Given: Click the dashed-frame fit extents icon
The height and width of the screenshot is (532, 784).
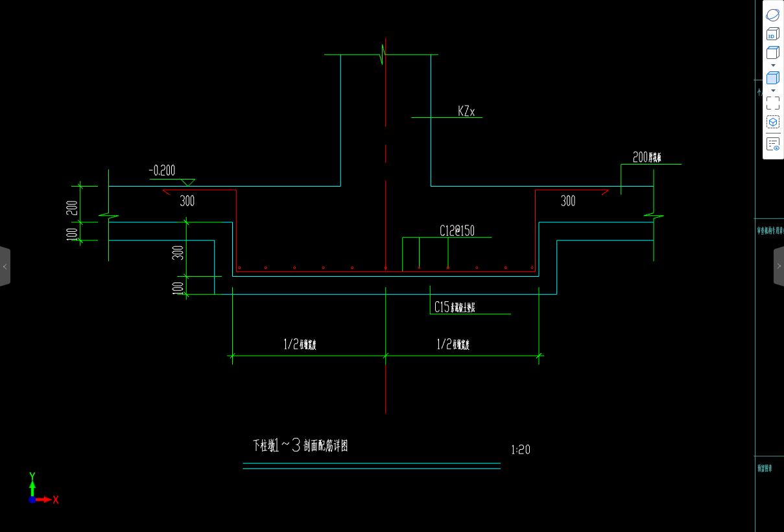Looking at the screenshot, I should click(773, 103).
